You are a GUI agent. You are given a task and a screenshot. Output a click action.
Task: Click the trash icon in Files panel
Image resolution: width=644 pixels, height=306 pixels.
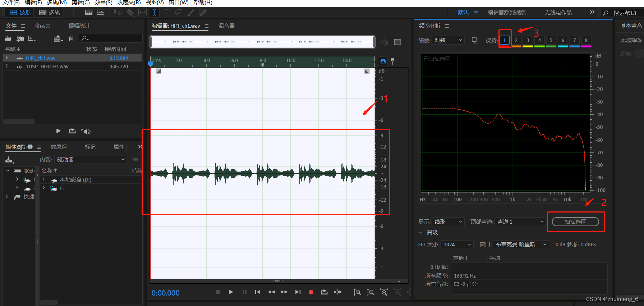71,38
